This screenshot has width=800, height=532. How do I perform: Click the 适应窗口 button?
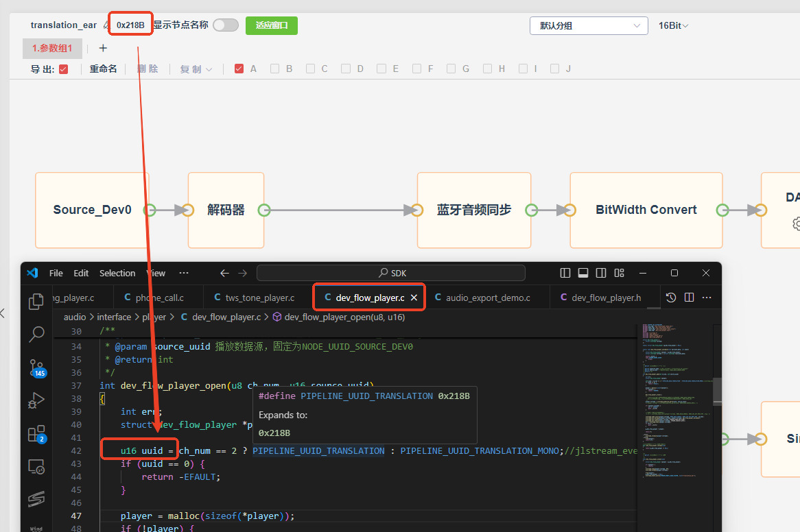click(x=272, y=25)
